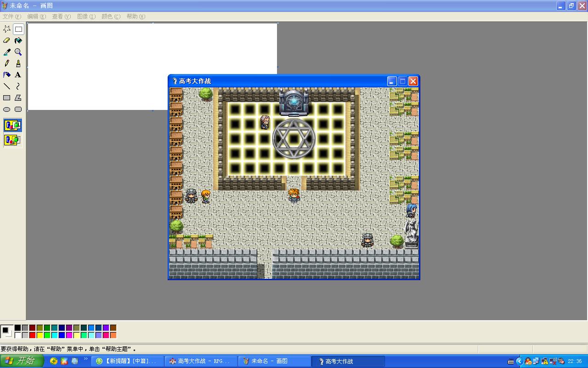Viewport: 588px width, 368px height.
Task: Pick the Rectangle shape tool
Action: coord(7,98)
